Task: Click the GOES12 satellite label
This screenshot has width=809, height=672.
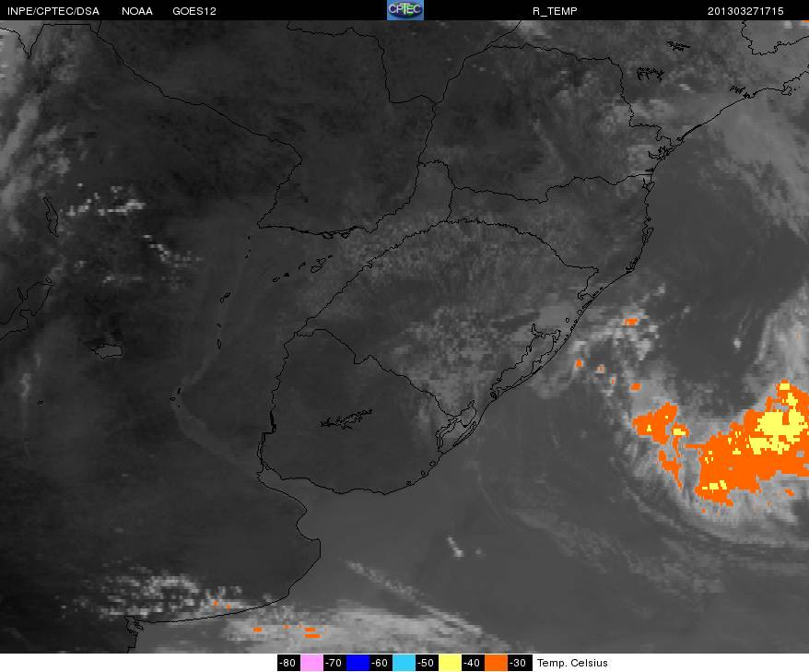Action: coord(194,11)
